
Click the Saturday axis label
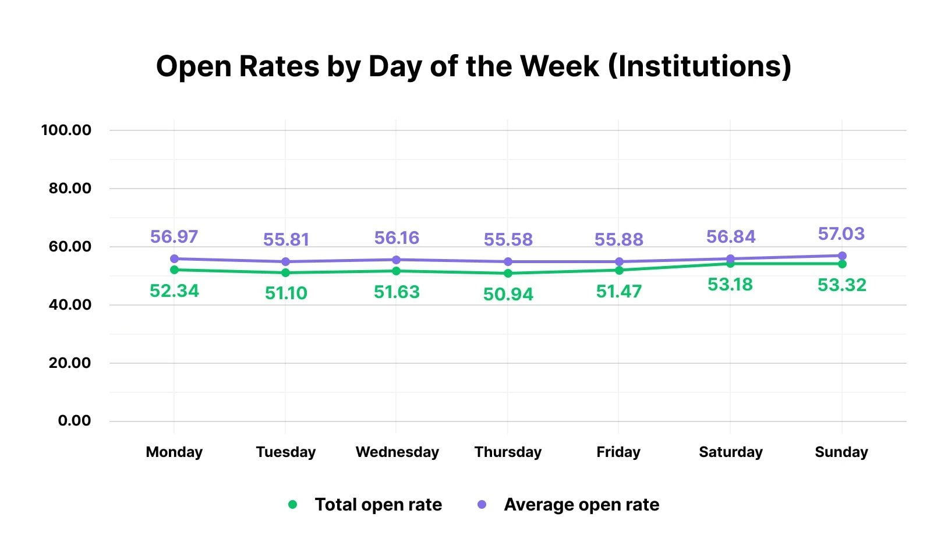tap(731, 452)
